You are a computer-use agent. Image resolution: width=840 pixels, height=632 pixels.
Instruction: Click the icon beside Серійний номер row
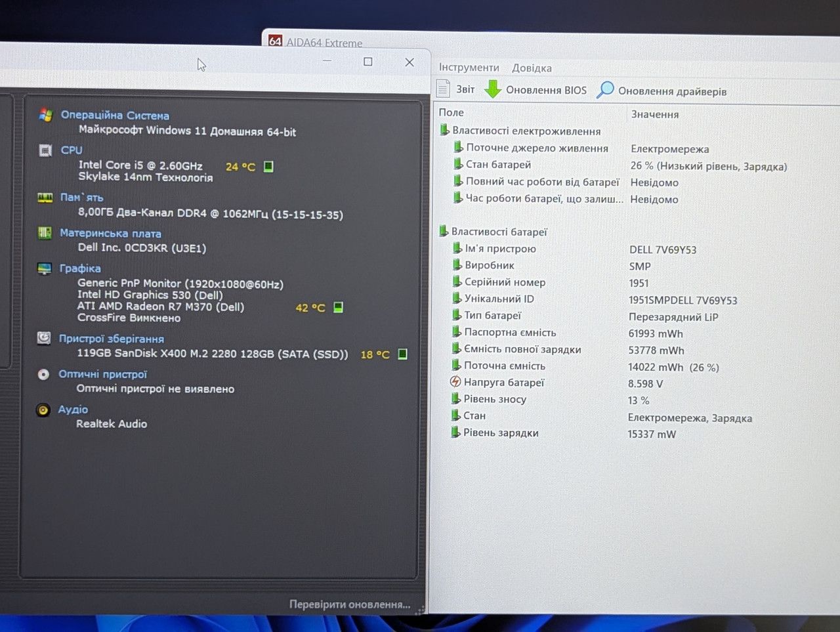[457, 282]
